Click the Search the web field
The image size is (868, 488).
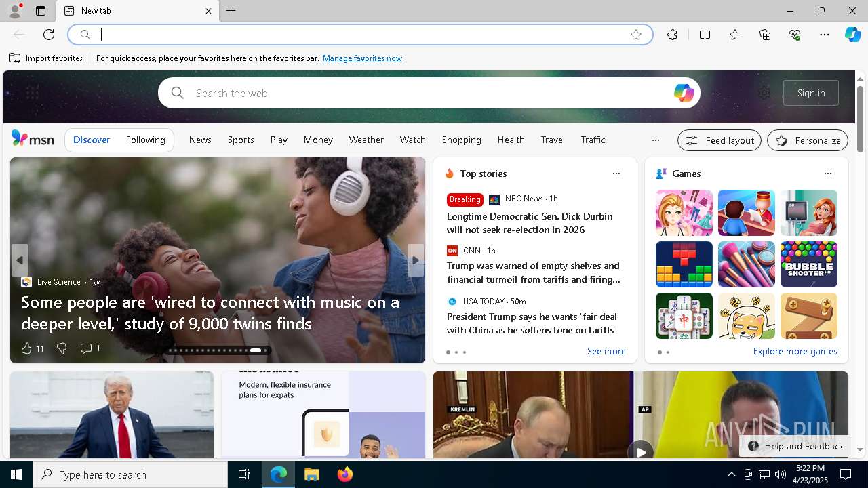click(x=429, y=93)
